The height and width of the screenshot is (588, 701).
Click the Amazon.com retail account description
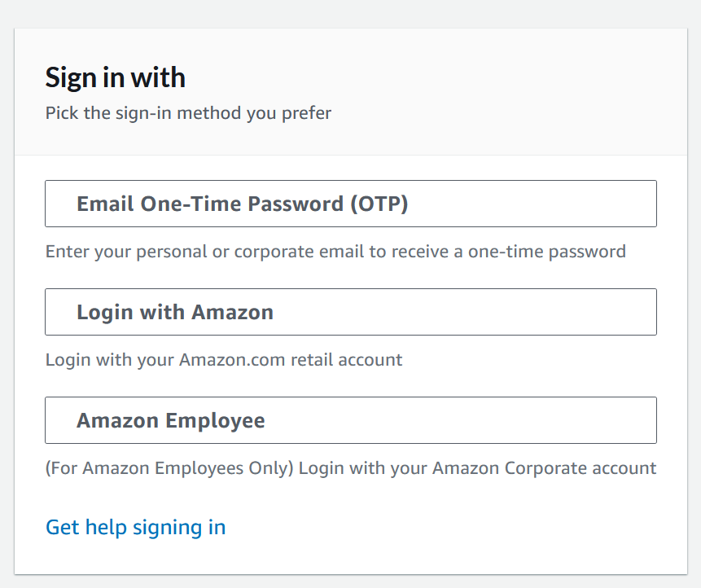(x=224, y=359)
